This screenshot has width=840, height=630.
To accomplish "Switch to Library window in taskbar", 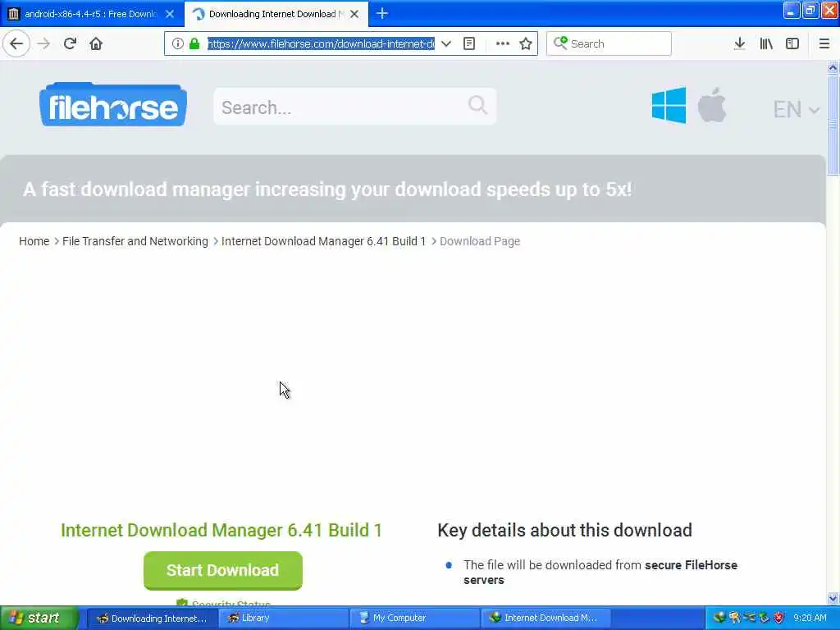I will (x=283, y=619).
